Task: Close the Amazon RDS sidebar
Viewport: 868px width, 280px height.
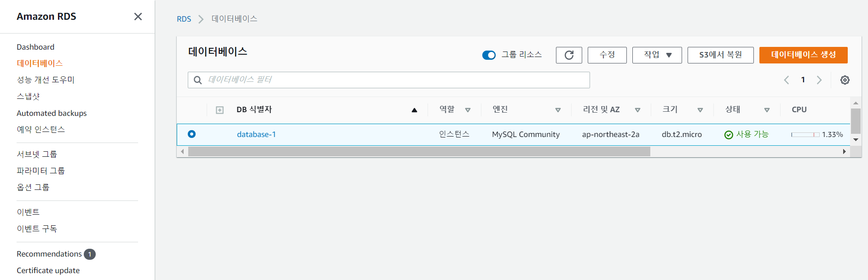Action: coord(138,17)
